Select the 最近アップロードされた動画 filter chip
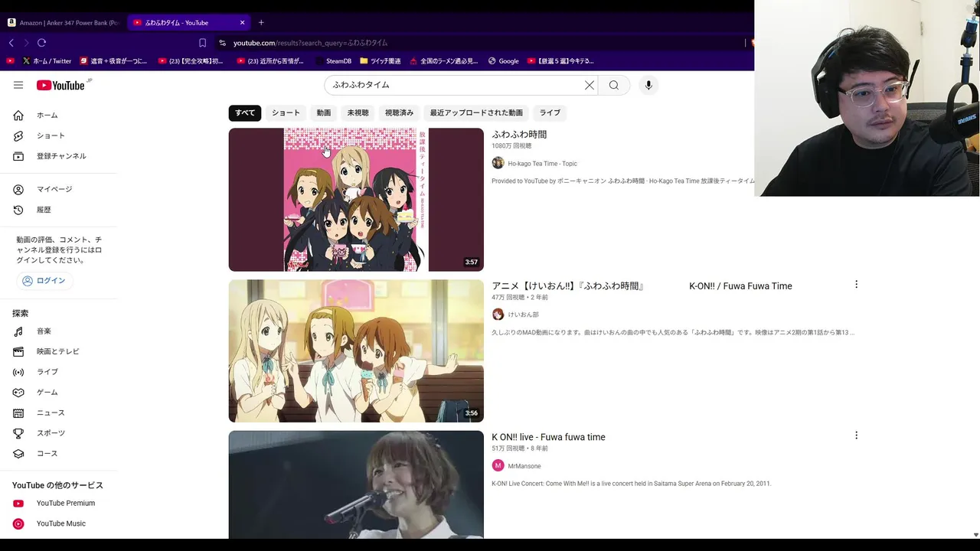Viewport: 980px width, 551px height. coord(476,112)
